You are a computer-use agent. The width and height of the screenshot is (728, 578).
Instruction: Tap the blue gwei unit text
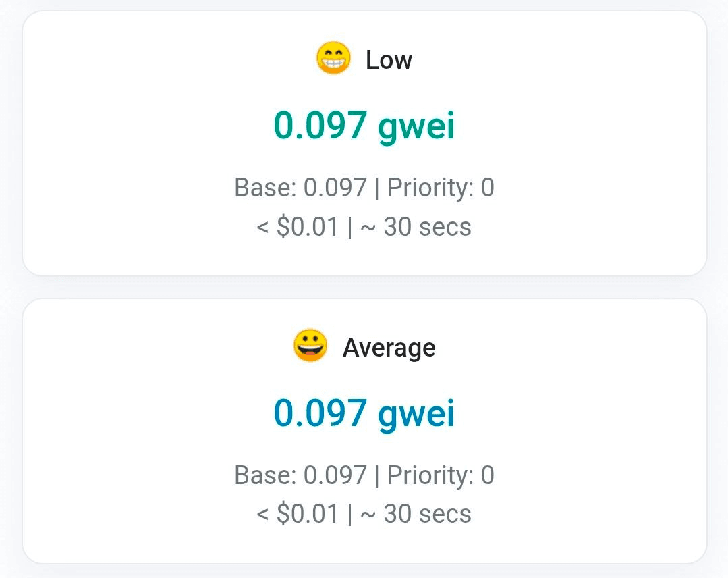(416, 415)
